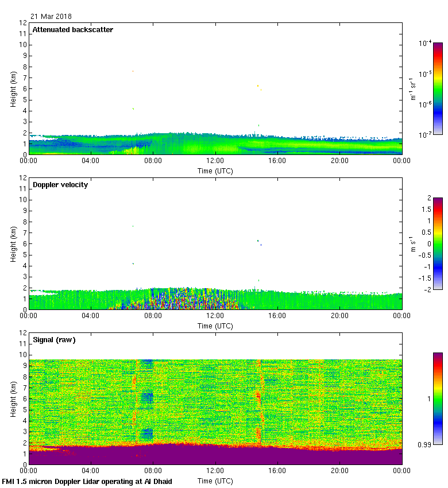Click the 10 km height tick of Signal (raw) panel
The width and height of the screenshot is (448, 488).
(x=24, y=355)
